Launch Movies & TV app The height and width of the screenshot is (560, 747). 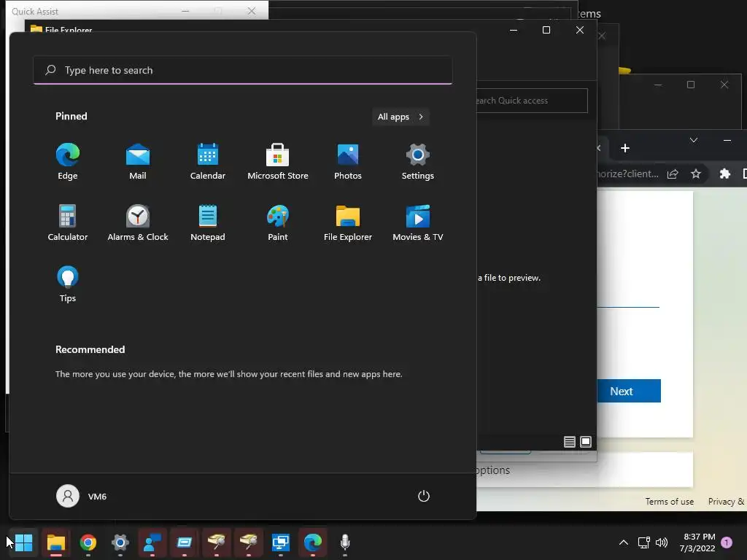click(418, 223)
